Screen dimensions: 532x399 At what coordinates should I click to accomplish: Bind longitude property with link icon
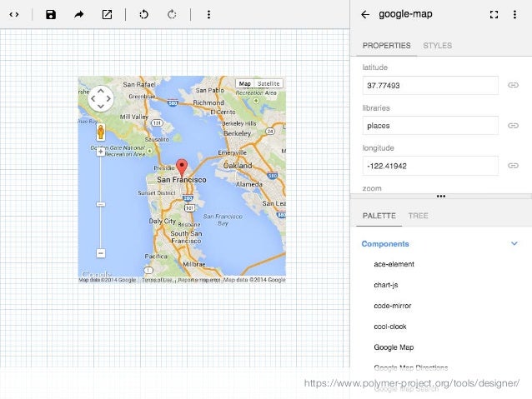[513, 166]
